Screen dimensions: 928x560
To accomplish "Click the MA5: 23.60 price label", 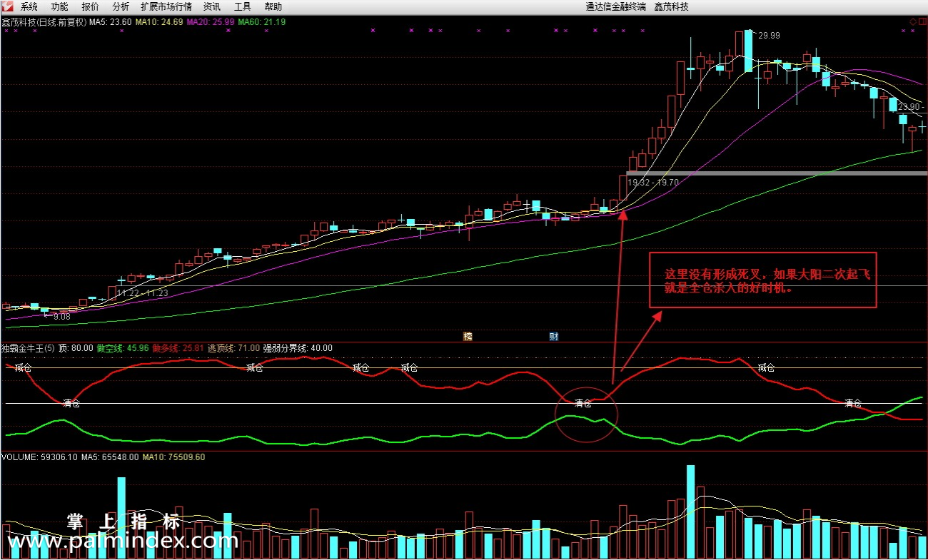I will coord(111,22).
